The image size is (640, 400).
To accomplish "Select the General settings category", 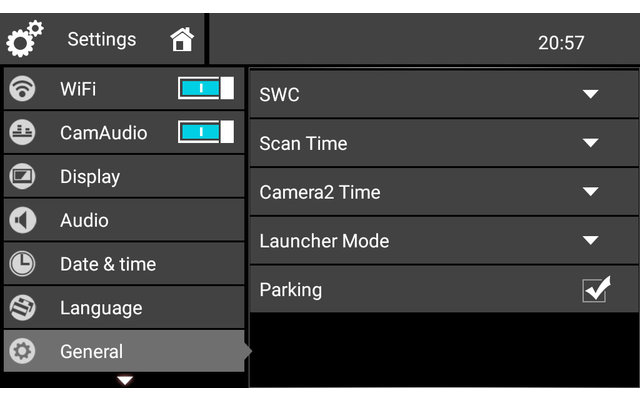I will [x=92, y=352].
